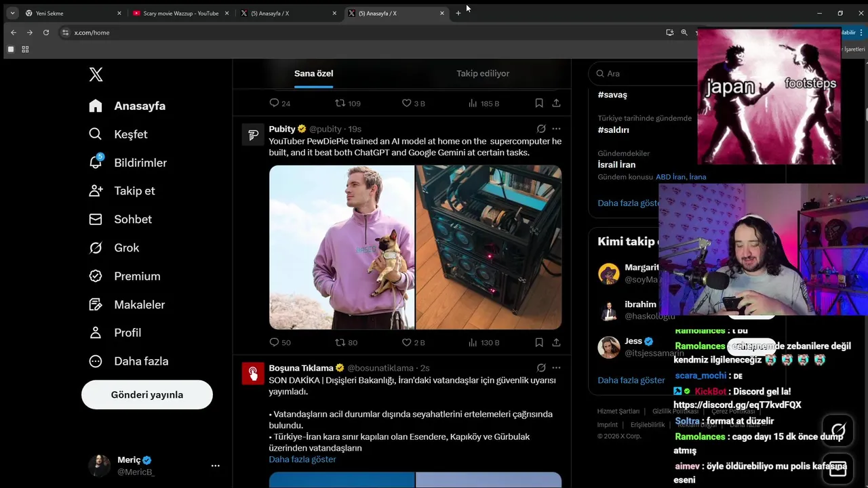Open Anasayfa home in the sidebar
The image size is (868, 488).
coord(127,106)
